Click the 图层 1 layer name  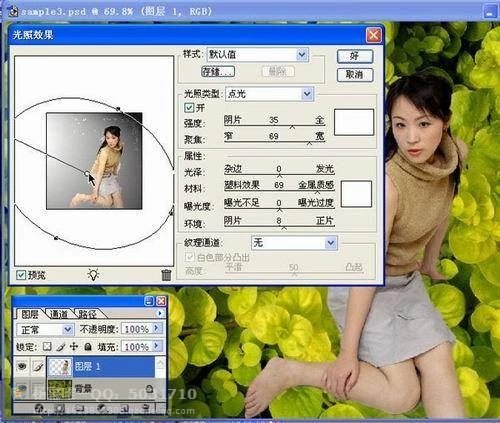[87, 366]
